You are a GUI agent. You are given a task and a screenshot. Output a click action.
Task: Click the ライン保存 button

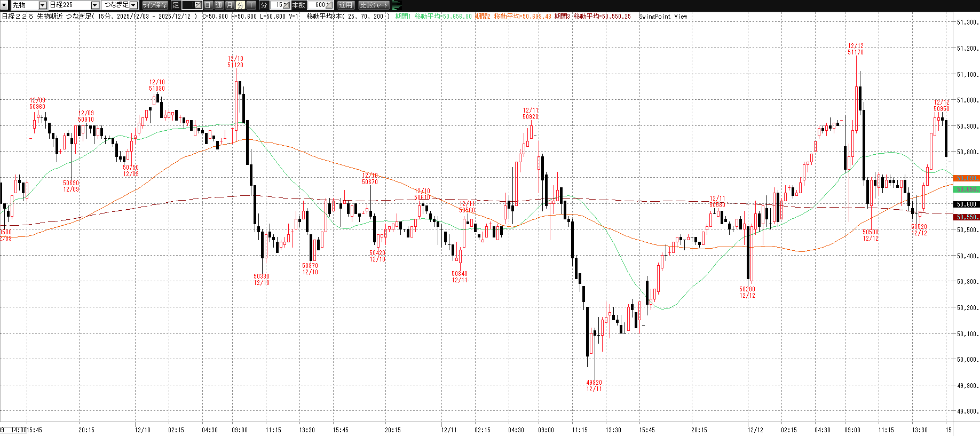coord(155,5)
